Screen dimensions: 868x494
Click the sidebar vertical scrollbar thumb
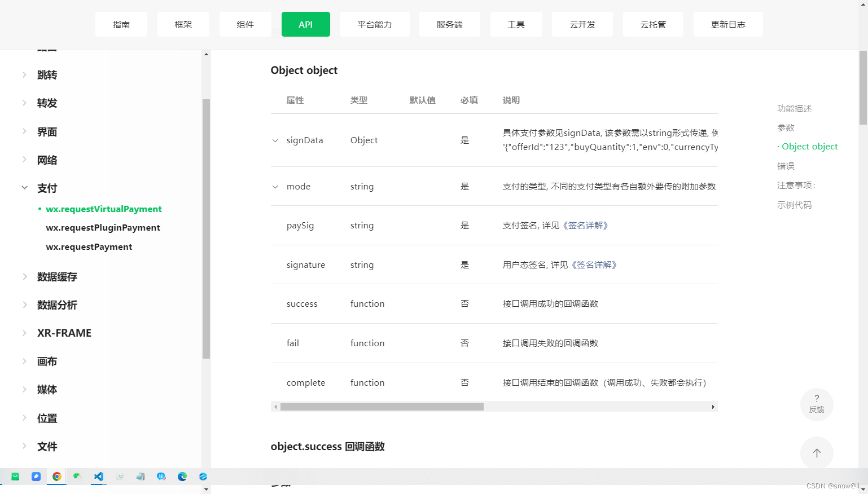(x=206, y=228)
